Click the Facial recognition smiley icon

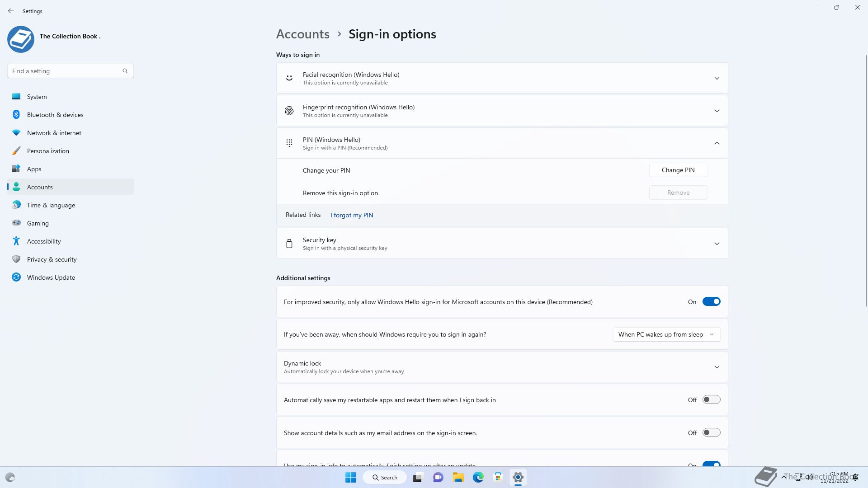[289, 78]
